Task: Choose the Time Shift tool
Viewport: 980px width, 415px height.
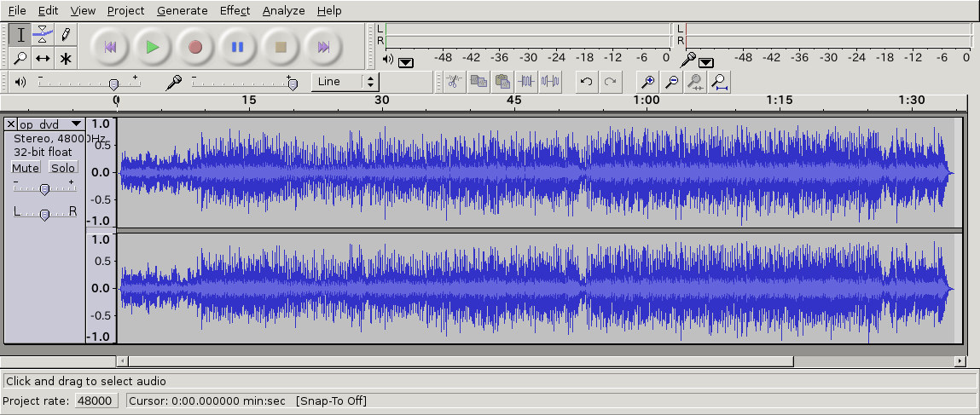Action: (x=43, y=58)
